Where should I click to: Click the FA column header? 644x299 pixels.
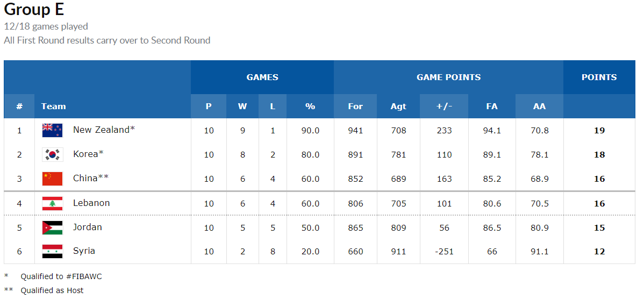pos(492,106)
